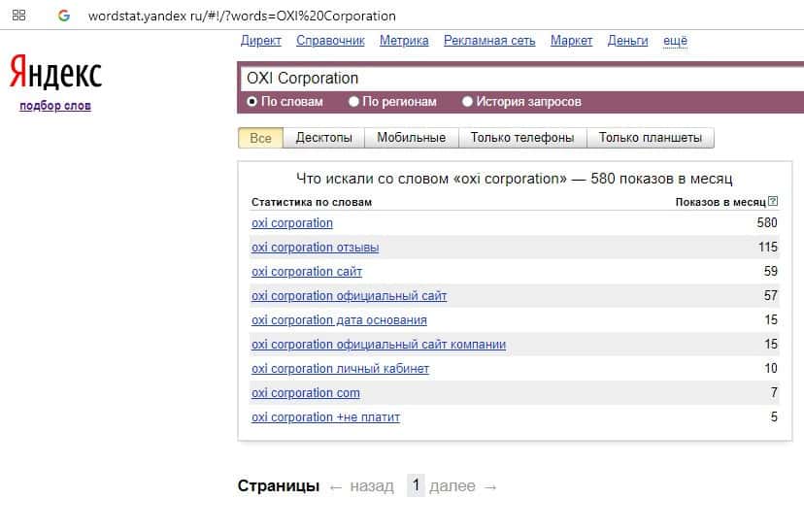Click the Показов в месяц column header
The width and height of the screenshot is (804, 532).
point(720,202)
